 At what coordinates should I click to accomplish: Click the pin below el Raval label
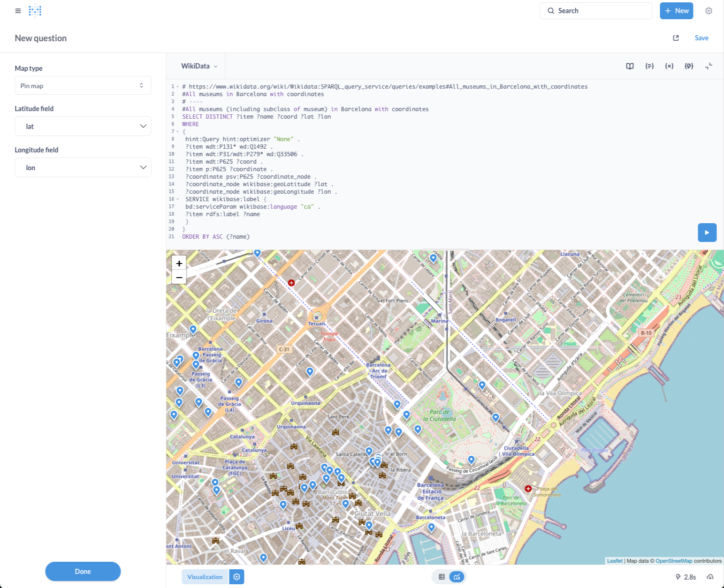pos(263,558)
